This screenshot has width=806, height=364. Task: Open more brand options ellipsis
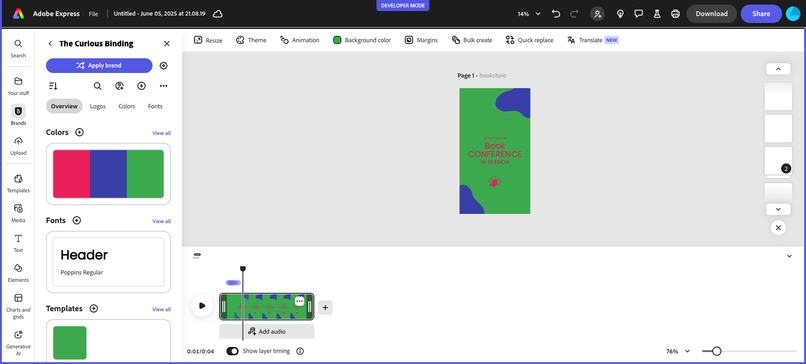coord(163,86)
